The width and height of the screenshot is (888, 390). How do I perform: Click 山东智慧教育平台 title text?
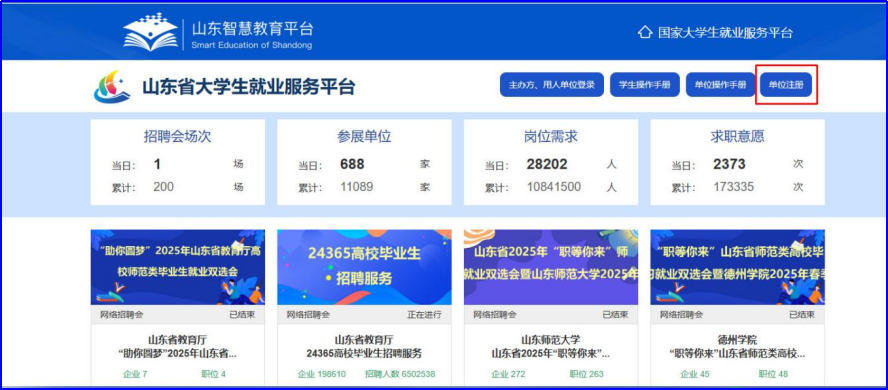coord(253,28)
